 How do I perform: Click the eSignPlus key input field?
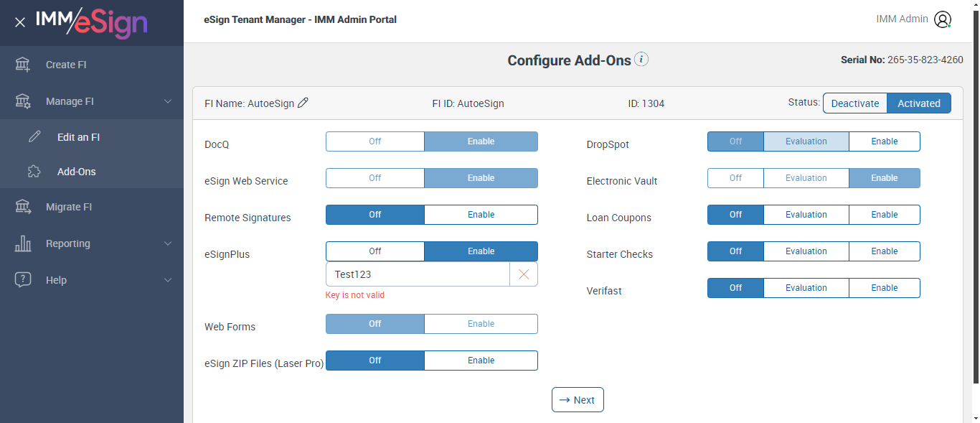[x=418, y=274]
